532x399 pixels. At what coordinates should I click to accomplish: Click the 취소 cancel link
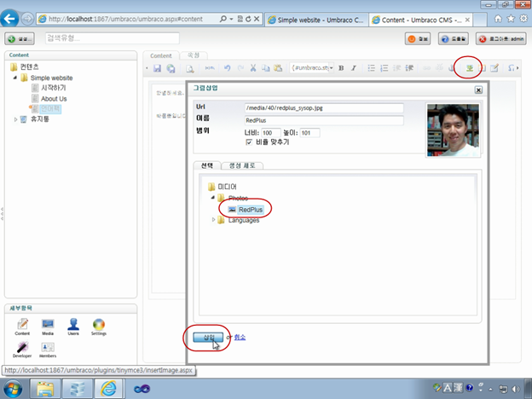[x=240, y=338]
